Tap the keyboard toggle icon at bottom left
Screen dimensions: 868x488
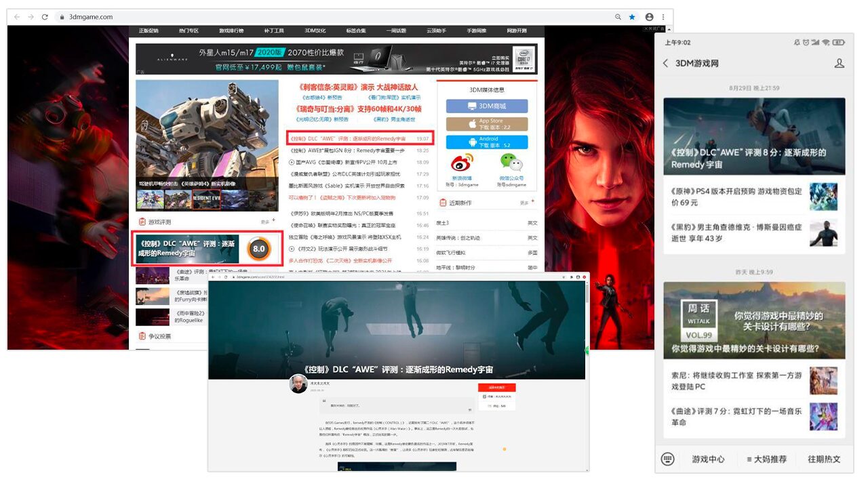click(668, 459)
